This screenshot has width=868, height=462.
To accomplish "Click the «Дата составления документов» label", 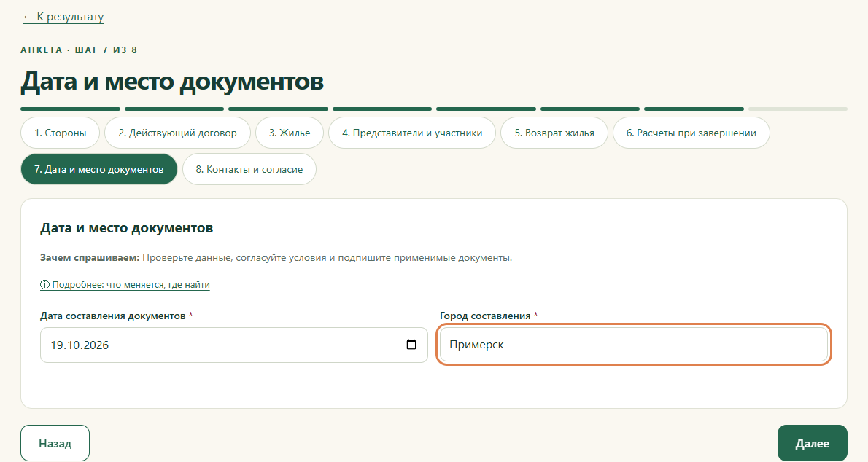I will [x=116, y=316].
